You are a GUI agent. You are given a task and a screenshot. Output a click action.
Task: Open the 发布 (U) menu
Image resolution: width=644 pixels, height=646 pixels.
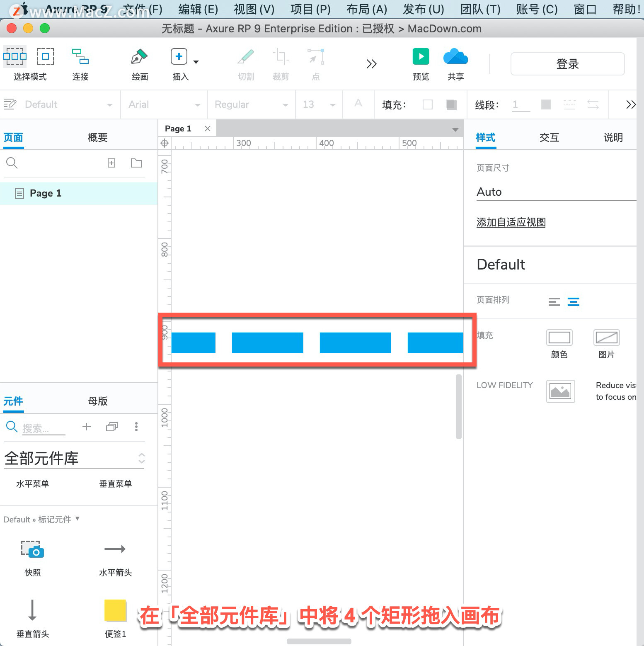click(x=424, y=9)
